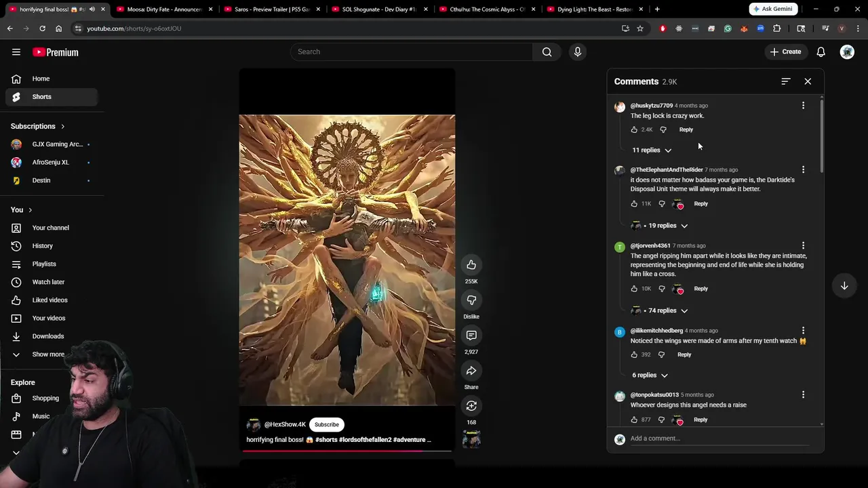Click the Create button
This screenshot has height=488, width=868.
click(x=785, y=52)
